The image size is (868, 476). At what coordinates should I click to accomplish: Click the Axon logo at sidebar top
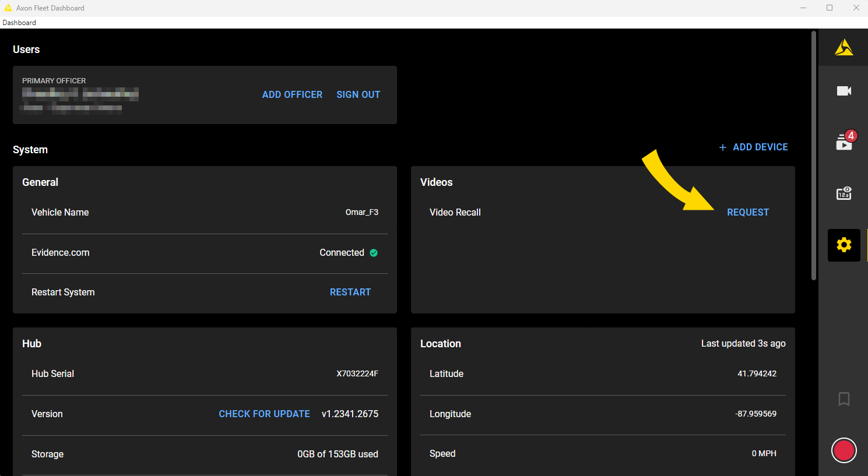tap(844, 47)
